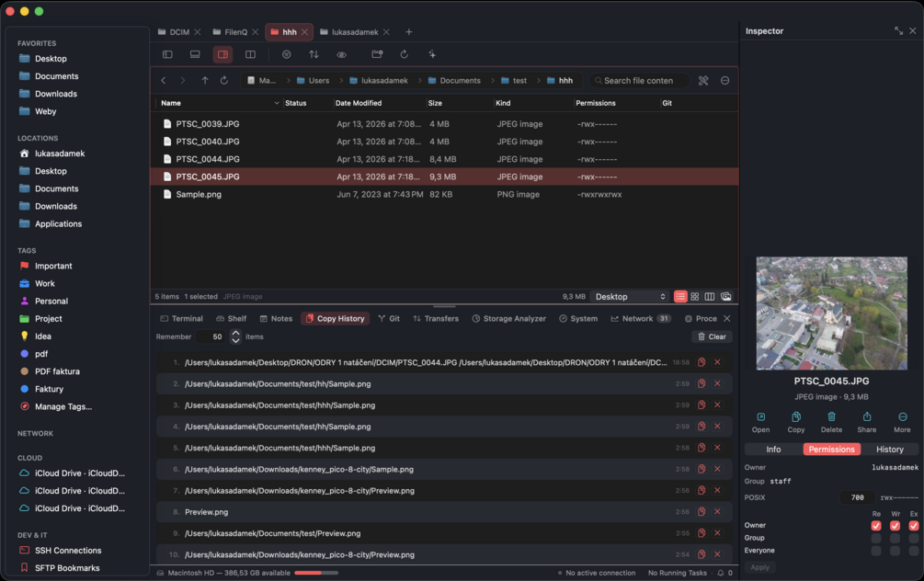Switch to list view mode

click(x=680, y=296)
